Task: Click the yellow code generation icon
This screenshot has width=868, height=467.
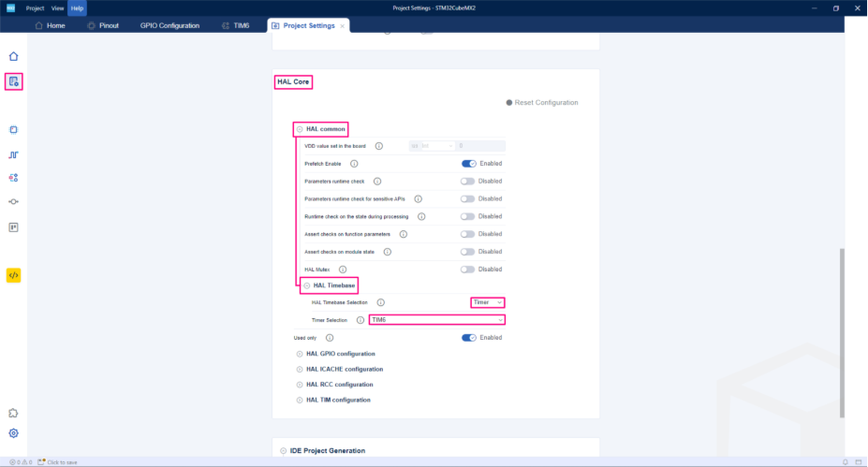Action: click(x=13, y=275)
